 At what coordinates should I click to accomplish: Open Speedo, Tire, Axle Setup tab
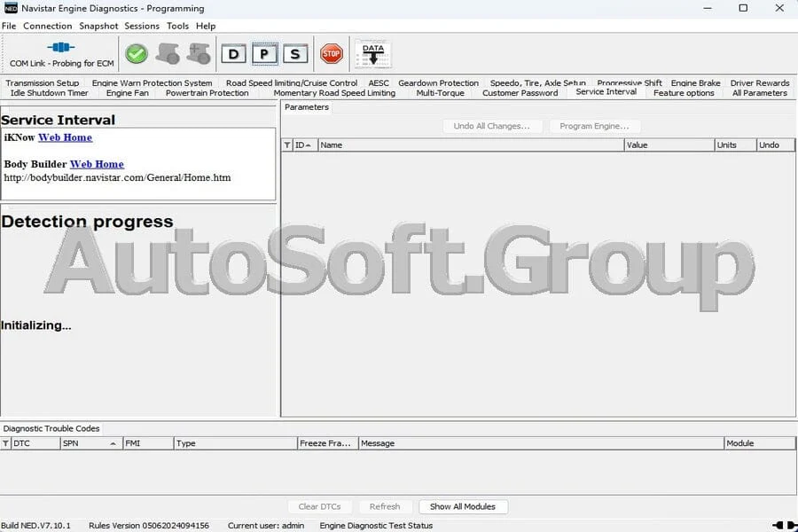click(538, 83)
